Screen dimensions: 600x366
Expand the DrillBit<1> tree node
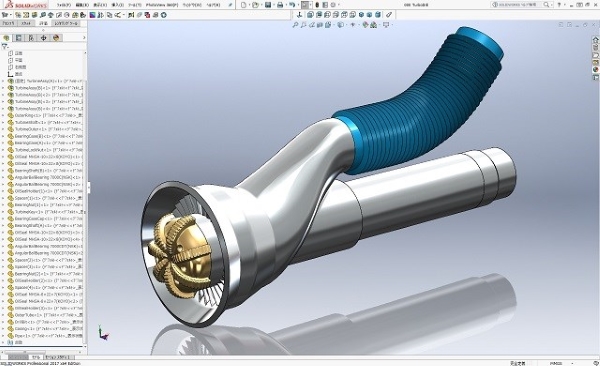[3, 322]
